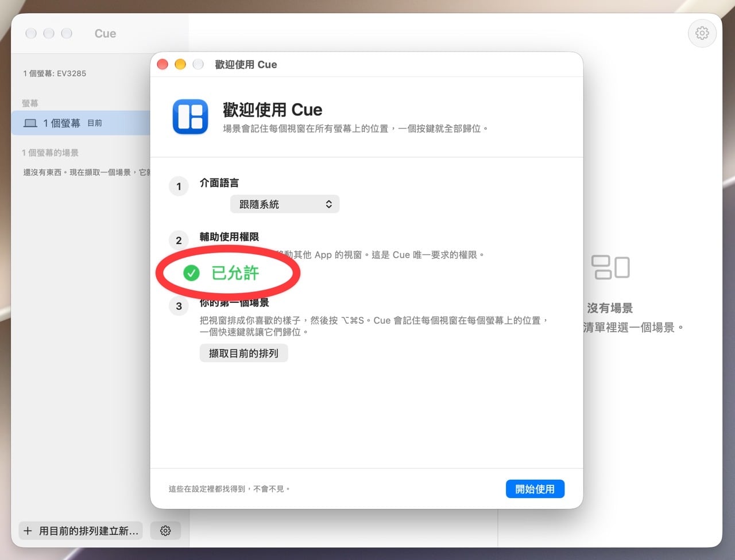
Task: Click the blue 開始使用 button
Action: coord(535,489)
